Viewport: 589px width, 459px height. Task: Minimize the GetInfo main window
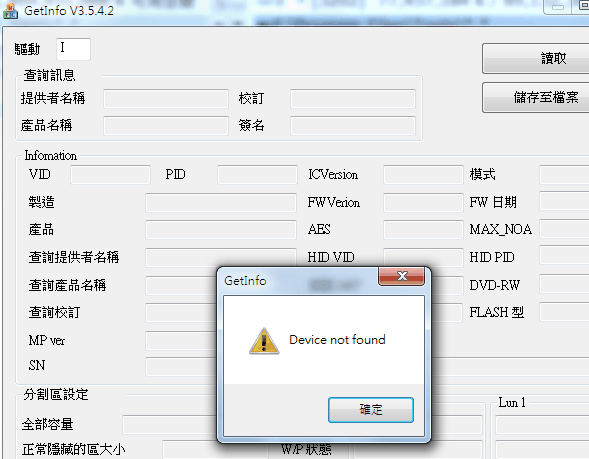coord(557,7)
